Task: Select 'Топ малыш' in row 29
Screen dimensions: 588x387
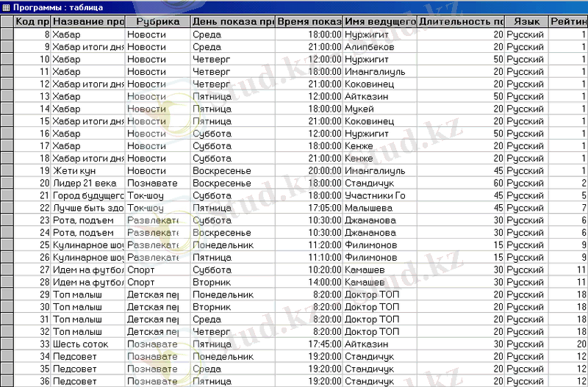Action: click(x=88, y=294)
